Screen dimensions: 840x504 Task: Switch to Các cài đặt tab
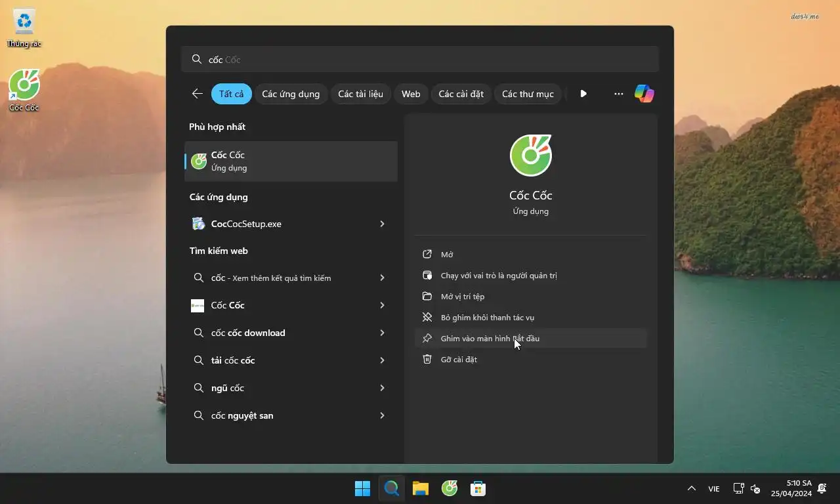[x=461, y=94]
